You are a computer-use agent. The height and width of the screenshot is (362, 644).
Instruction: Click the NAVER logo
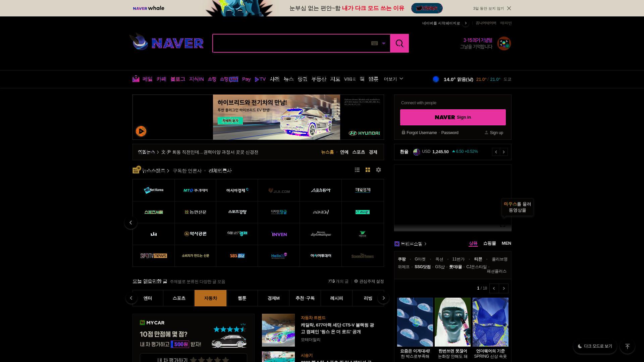[177, 43]
